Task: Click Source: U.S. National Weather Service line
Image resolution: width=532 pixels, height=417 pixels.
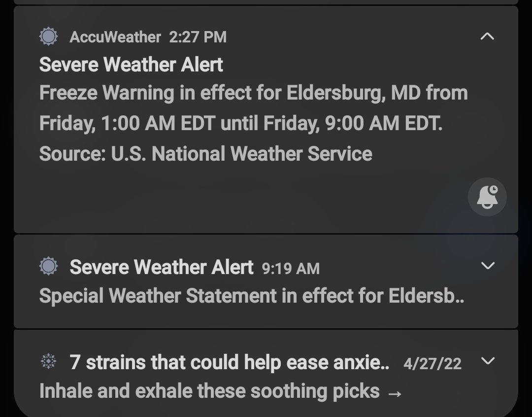Action: tap(205, 154)
